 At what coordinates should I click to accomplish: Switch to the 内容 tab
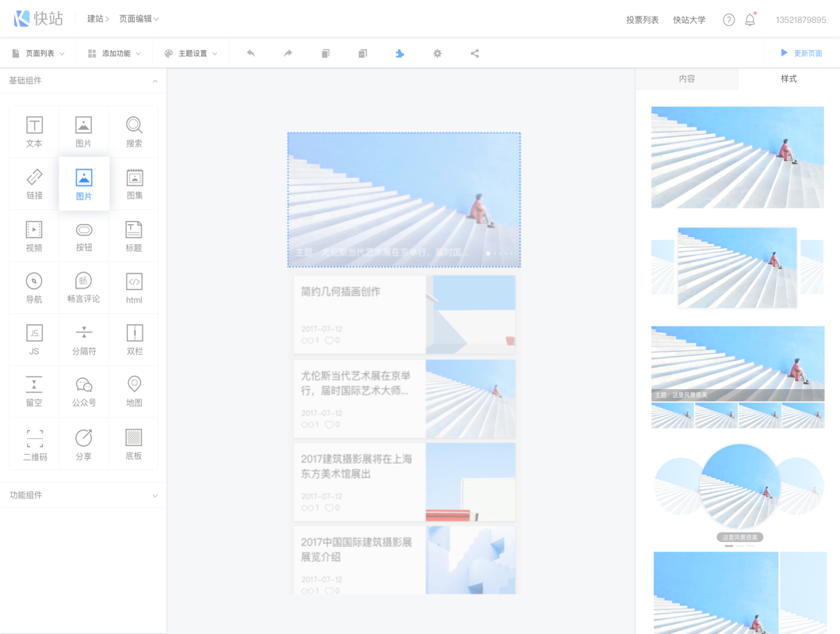coord(686,79)
